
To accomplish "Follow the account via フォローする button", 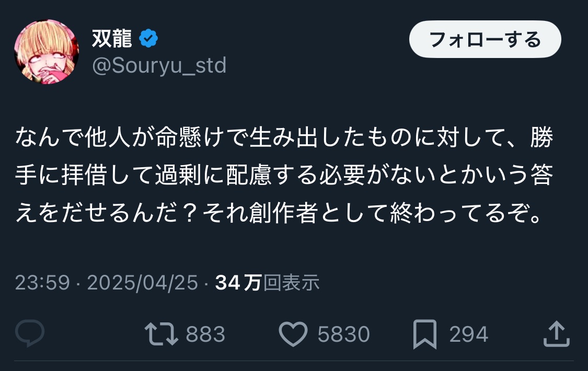I will (x=484, y=39).
